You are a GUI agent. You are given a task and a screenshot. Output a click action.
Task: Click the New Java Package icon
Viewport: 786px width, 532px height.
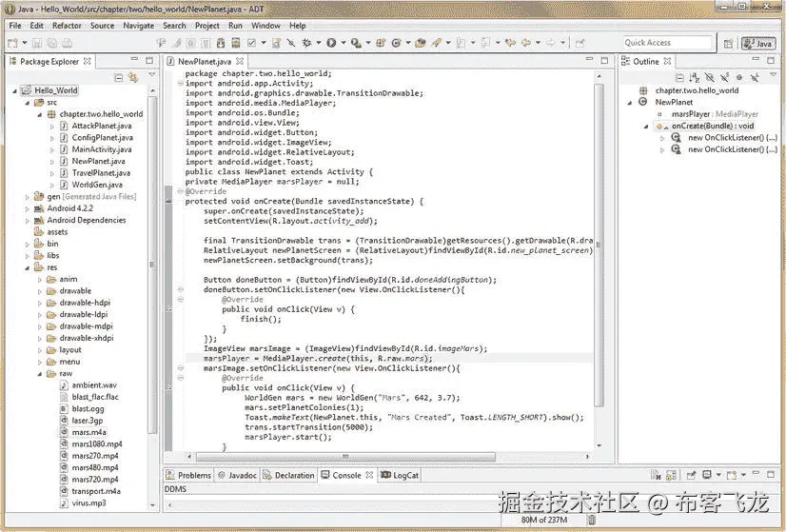click(381, 43)
